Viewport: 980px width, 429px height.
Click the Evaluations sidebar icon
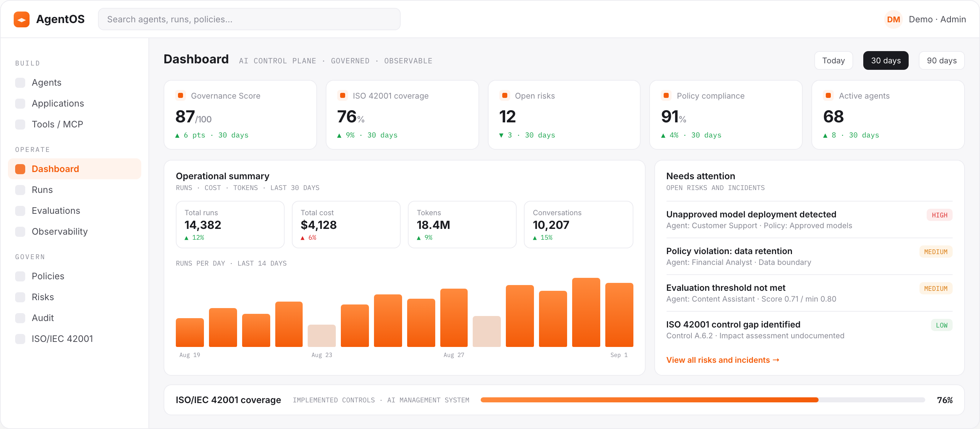coord(20,211)
